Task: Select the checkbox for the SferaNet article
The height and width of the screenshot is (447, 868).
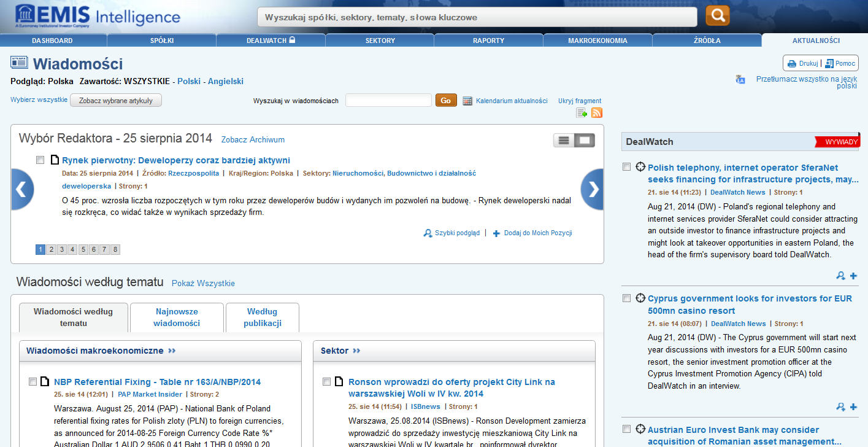Action: (x=626, y=167)
